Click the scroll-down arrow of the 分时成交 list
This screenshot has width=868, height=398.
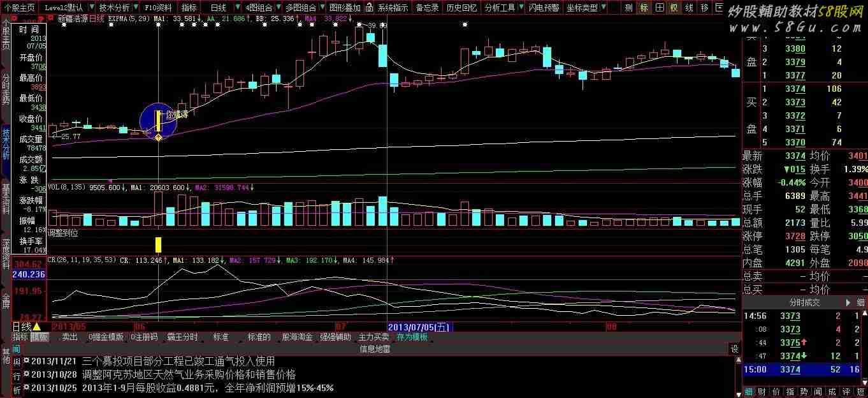pyautogui.click(x=864, y=381)
